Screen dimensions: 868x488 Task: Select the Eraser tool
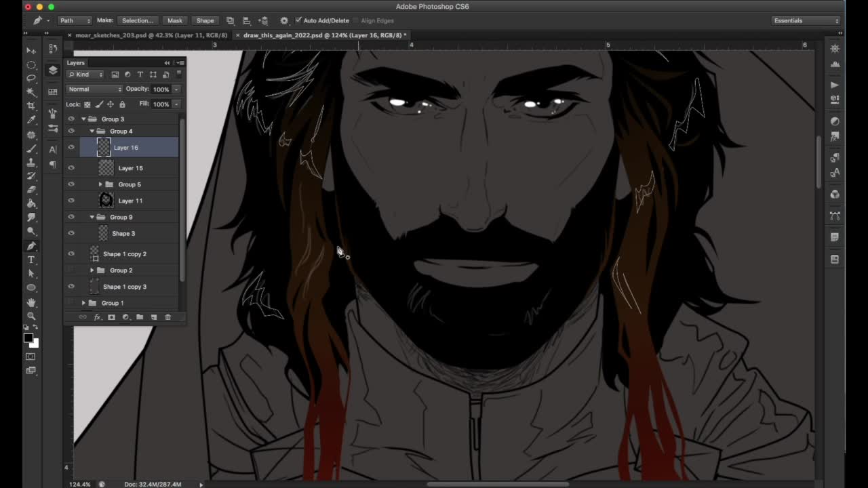point(31,190)
